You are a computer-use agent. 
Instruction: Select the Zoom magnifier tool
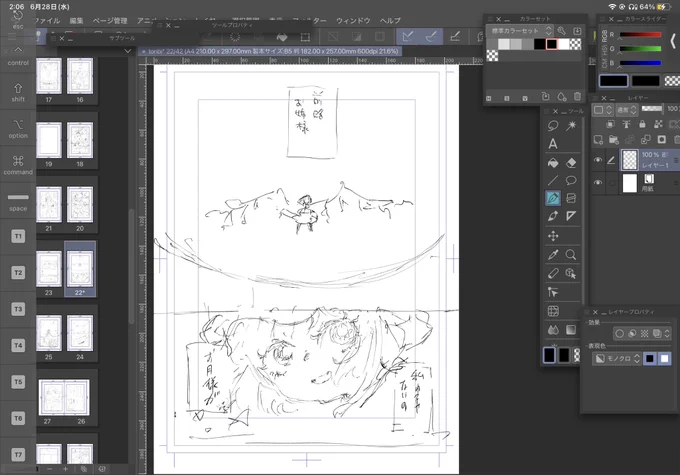point(571,255)
